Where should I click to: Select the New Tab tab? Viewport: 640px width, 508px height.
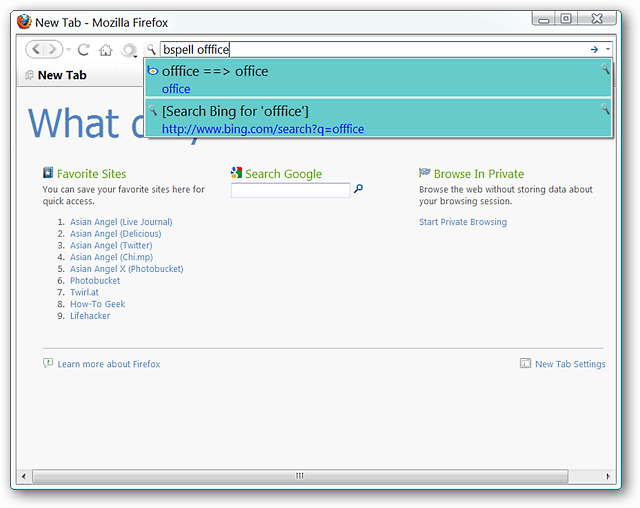pos(56,75)
